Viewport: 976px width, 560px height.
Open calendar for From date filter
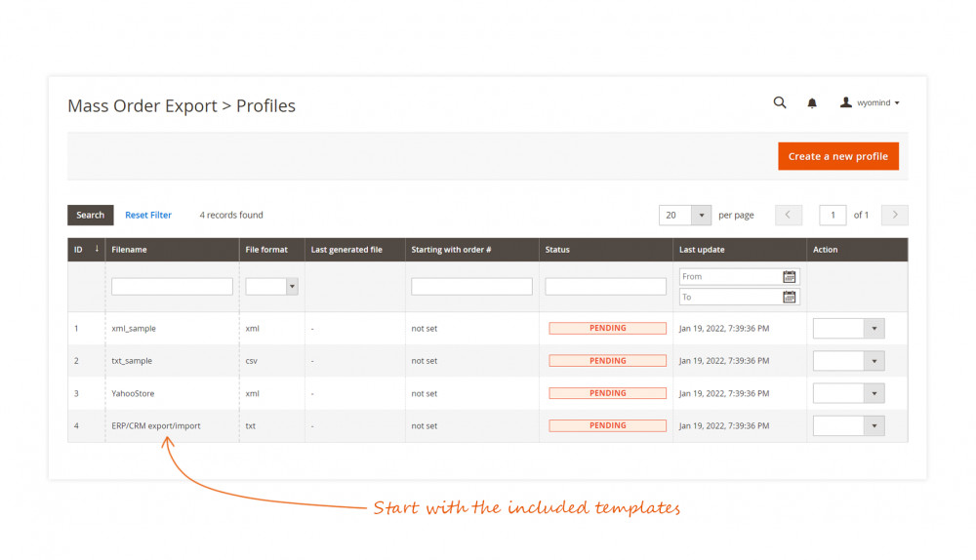click(790, 277)
